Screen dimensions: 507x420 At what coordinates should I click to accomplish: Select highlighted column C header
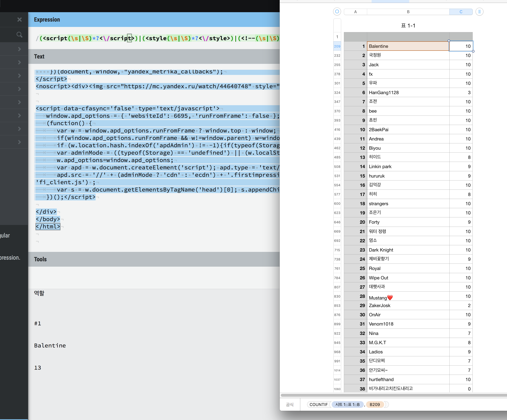tap(461, 12)
